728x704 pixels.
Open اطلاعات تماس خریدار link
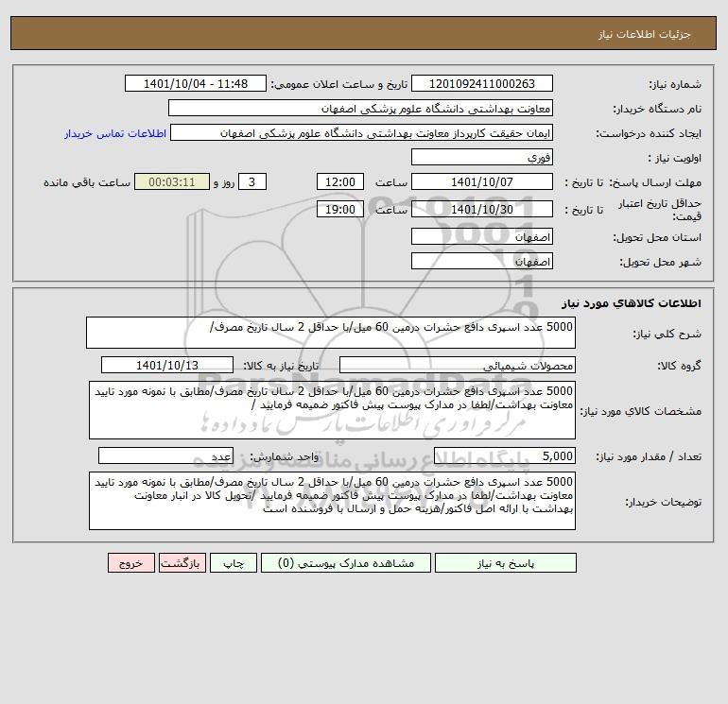115,133
